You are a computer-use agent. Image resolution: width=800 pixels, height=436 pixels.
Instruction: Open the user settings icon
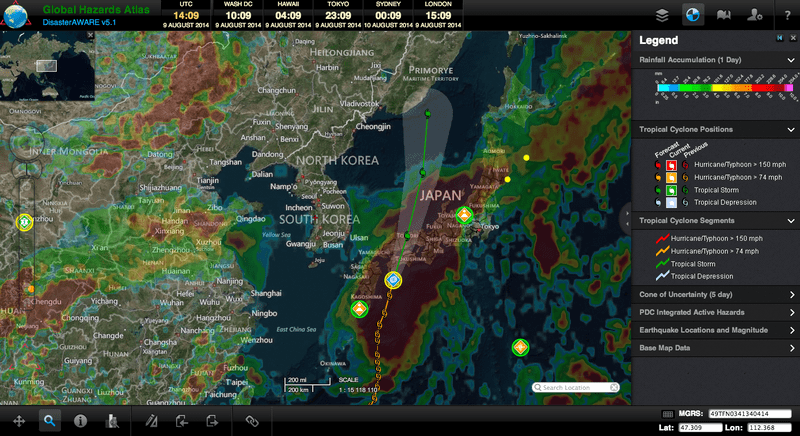pos(755,14)
